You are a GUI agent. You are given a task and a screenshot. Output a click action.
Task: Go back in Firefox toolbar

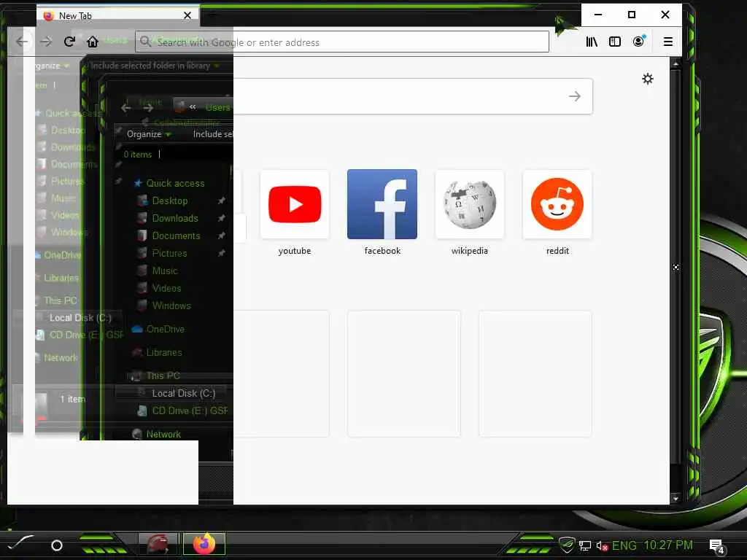[22, 42]
